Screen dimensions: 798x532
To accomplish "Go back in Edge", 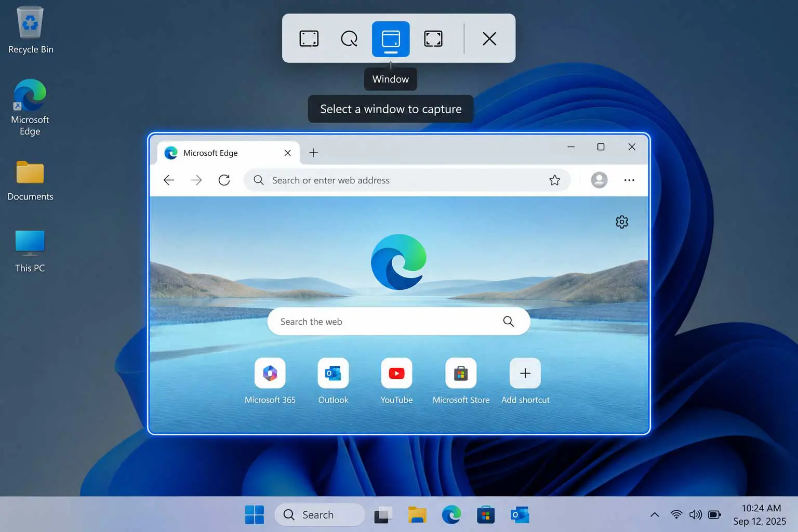I will pos(169,180).
